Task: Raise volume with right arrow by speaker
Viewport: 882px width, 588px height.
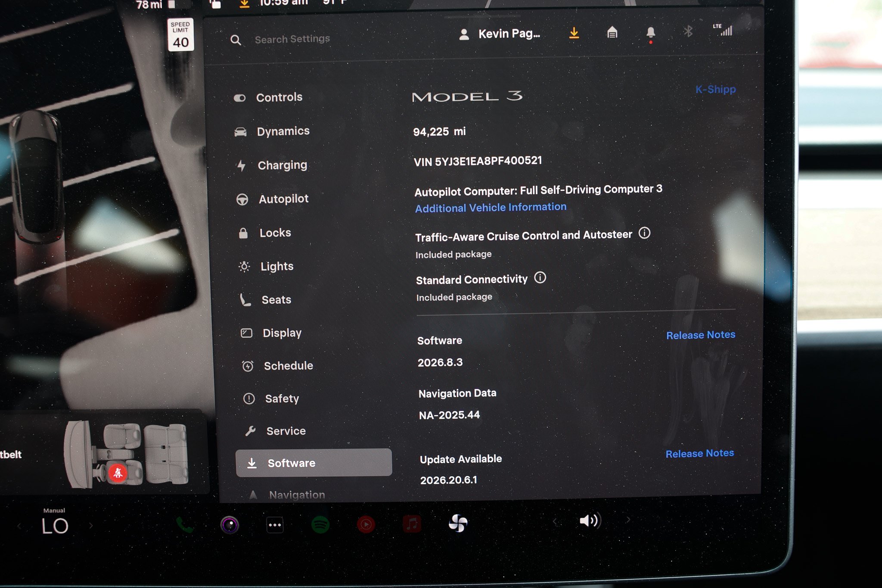Action: 628,520
